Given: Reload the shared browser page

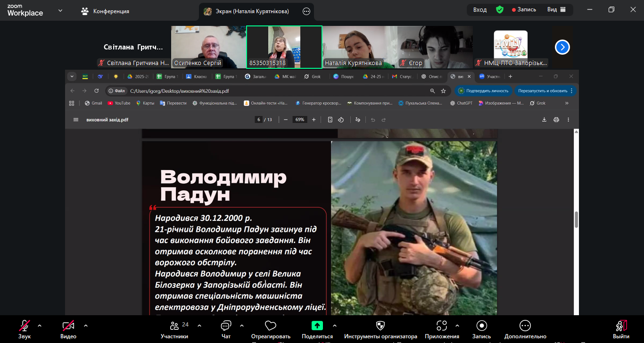Looking at the screenshot, I should pos(97,91).
